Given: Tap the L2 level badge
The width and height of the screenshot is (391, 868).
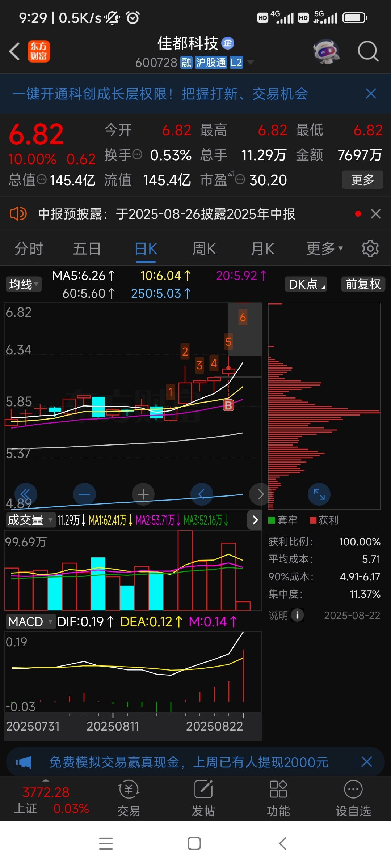Looking at the screenshot, I should (236, 63).
